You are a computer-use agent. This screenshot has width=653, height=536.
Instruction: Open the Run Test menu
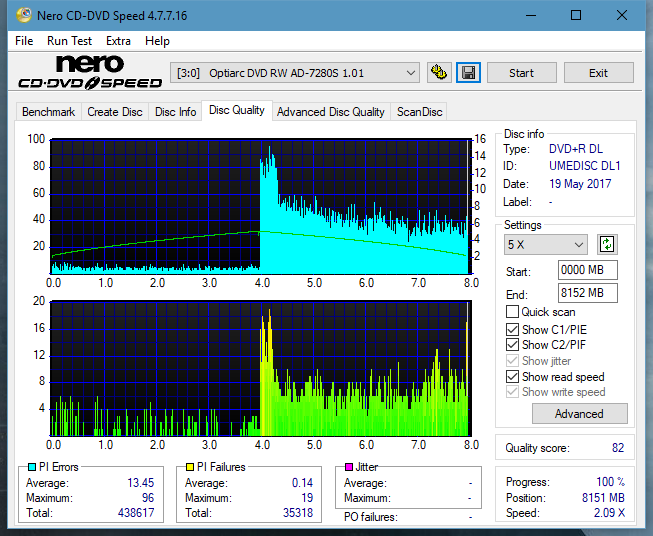[70, 41]
